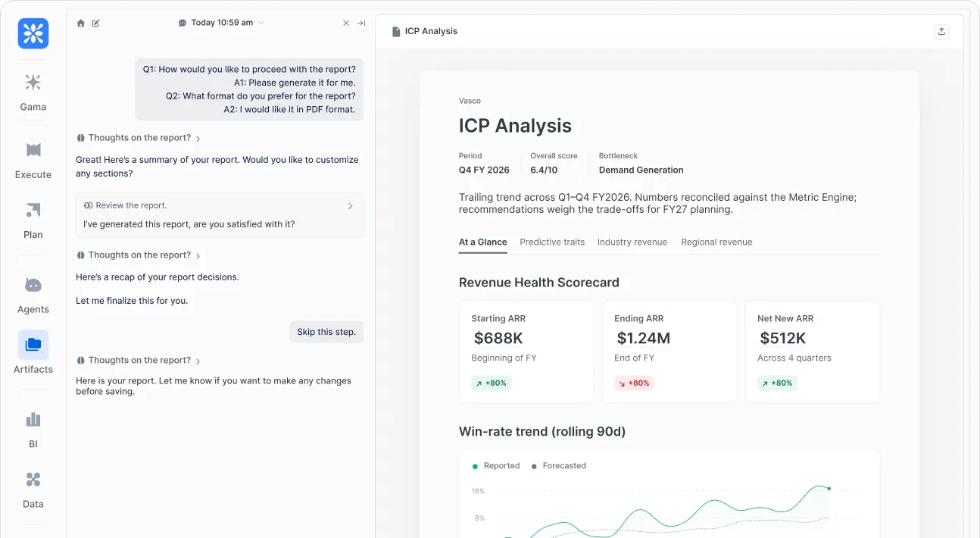Click the Starting ARR $688K card

point(526,352)
